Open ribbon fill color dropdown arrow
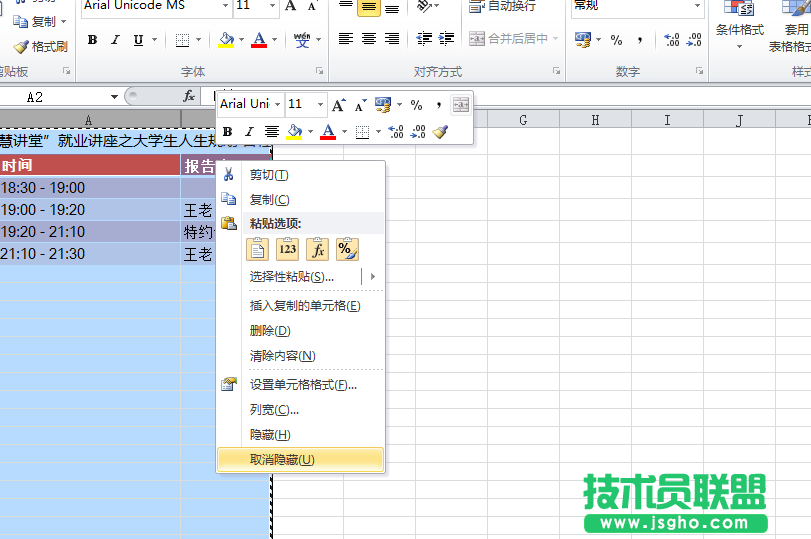The height and width of the screenshot is (539, 811). [x=242, y=40]
